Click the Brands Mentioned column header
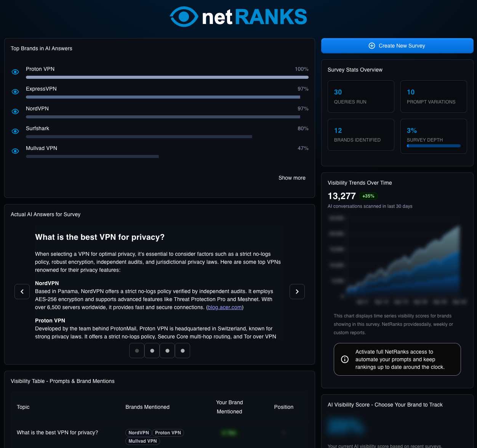 [x=147, y=407]
